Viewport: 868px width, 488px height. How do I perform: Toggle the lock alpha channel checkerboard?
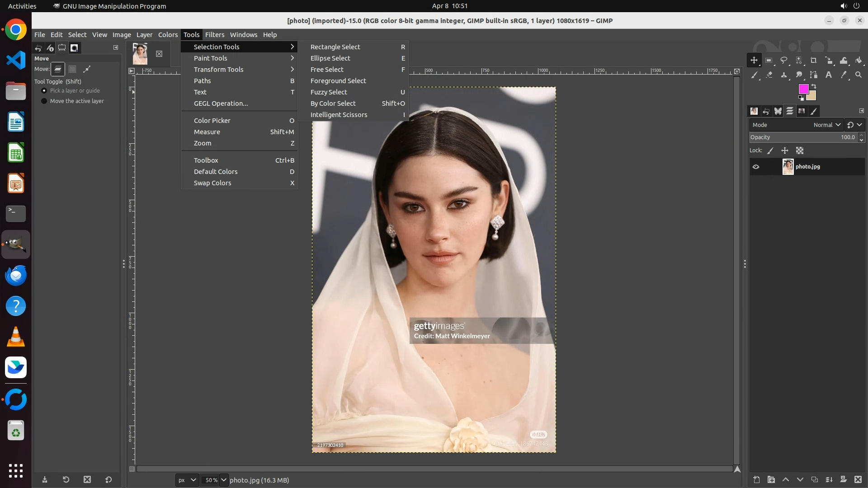click(x=800, y=150)
